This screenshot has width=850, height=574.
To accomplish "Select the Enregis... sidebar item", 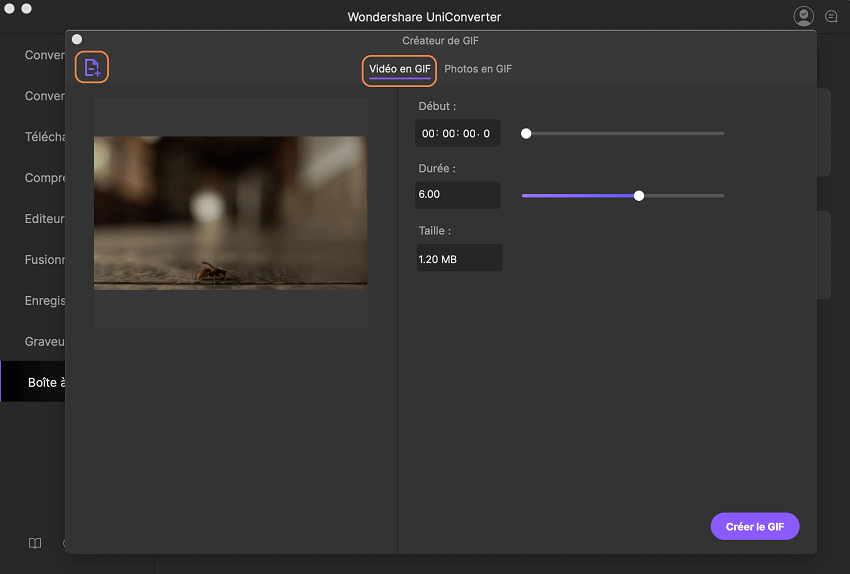I will [45, 301].
